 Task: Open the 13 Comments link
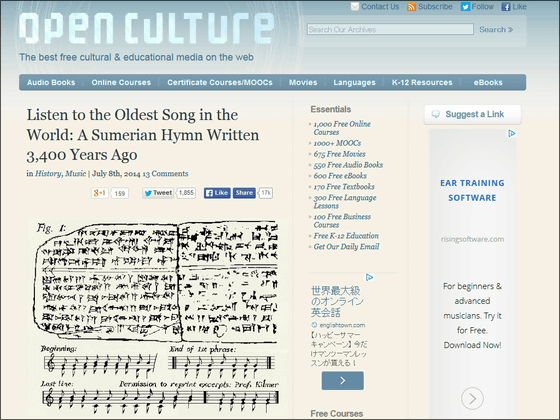(165, 174)
